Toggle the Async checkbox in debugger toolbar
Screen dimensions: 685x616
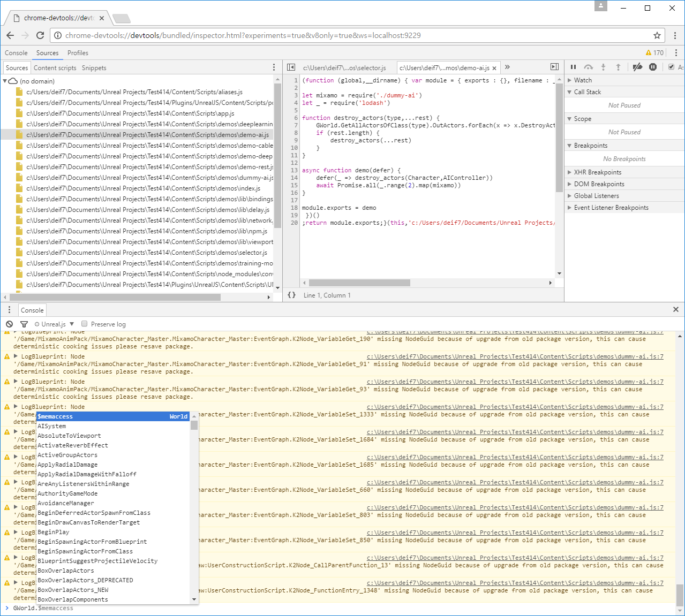(x=672, y=67)
